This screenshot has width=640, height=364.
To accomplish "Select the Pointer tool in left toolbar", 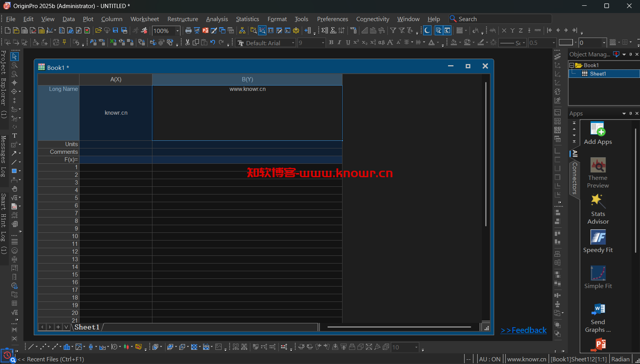I will pos(15,56).
